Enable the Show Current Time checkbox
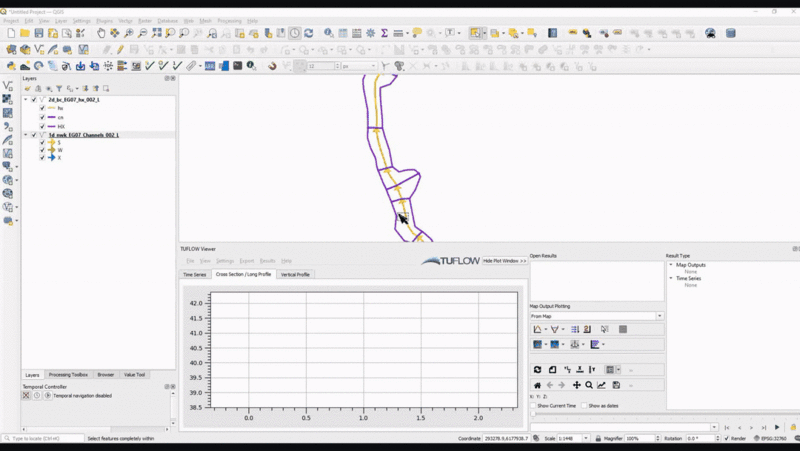This screenshot has height=451, width=800. click(533, 405)
